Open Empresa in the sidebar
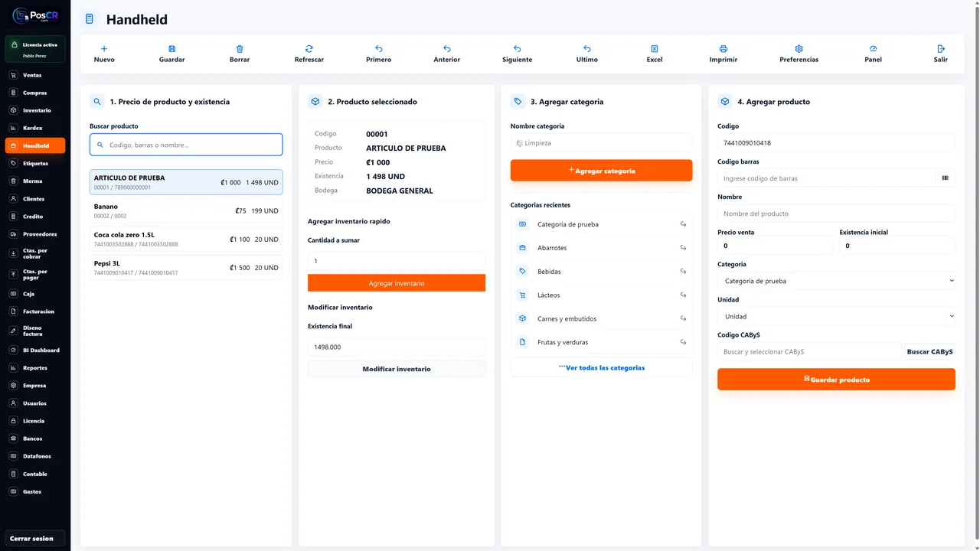Screen dimensions: 980x551 point(35,385)
